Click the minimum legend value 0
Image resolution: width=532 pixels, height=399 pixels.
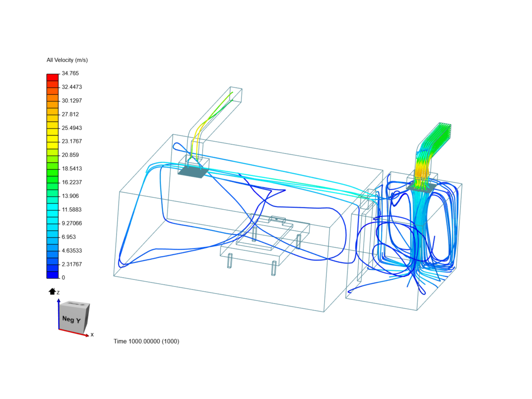click(63, 277)
